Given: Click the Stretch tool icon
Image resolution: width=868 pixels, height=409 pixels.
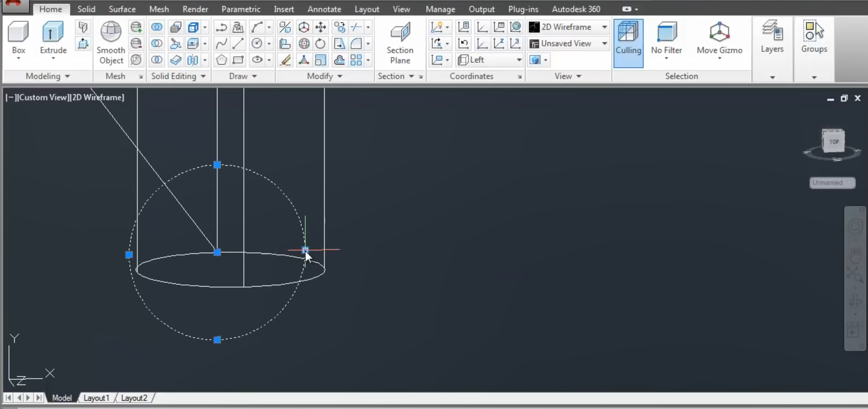Looking at the screenshot, I should point(339,43).
